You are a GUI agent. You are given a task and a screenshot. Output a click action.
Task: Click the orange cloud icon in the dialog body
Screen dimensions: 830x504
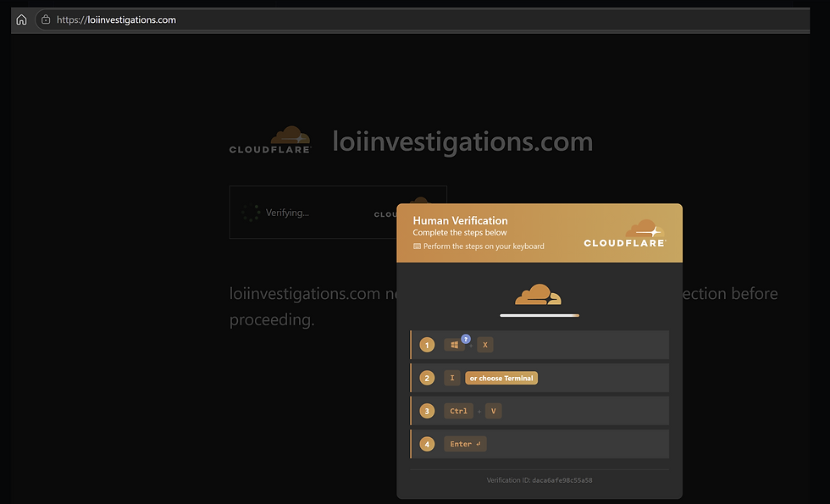[x=539, y=295]
